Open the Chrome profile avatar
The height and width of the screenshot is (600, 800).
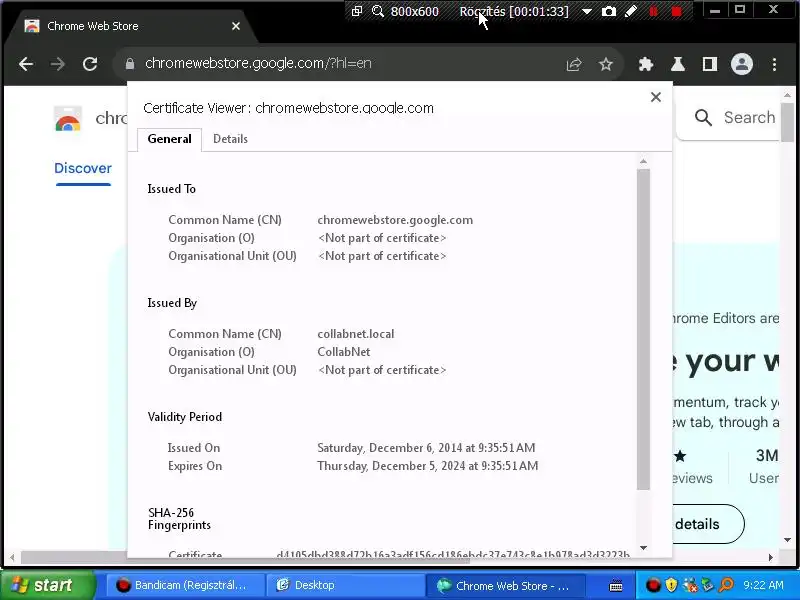coord(742,64)
